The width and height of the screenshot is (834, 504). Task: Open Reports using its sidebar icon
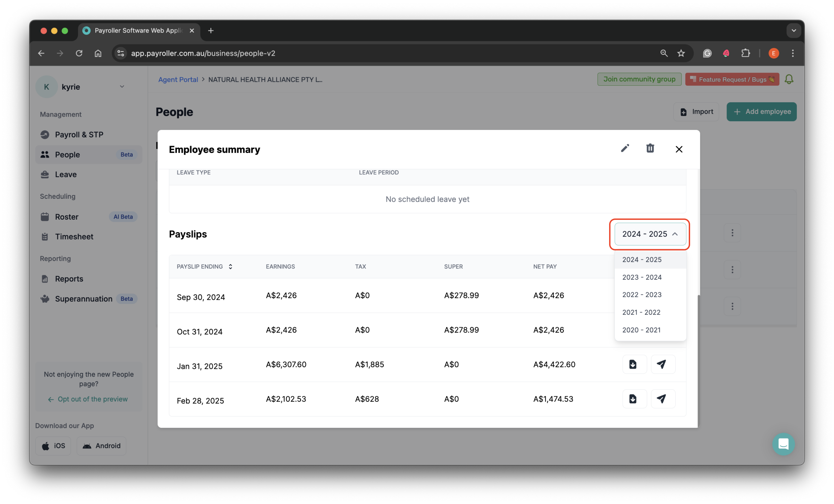45,279
